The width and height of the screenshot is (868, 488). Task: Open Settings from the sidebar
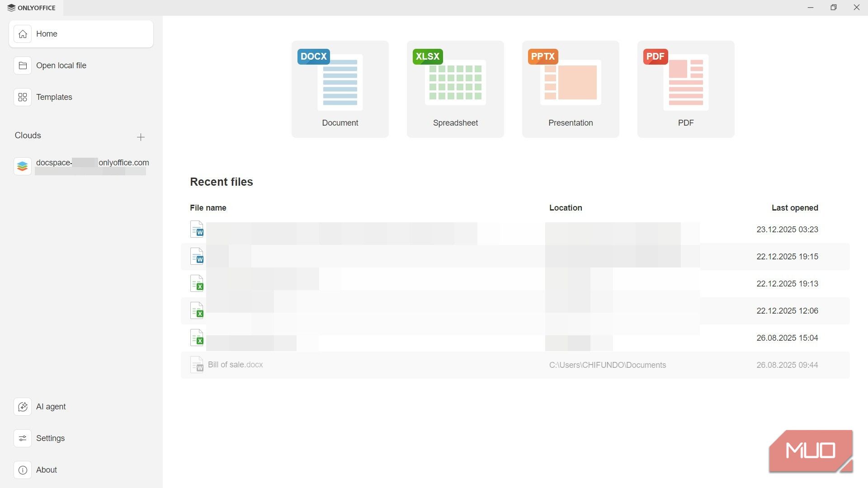point(81,438)
